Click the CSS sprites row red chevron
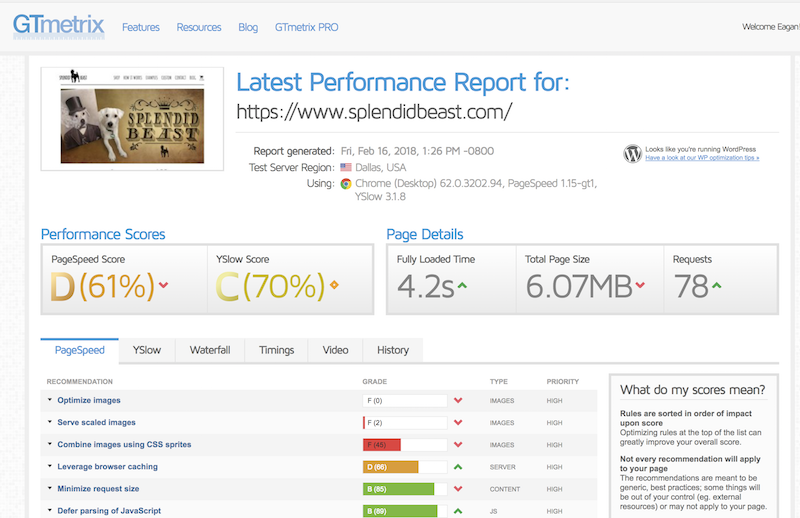800x518 pixels. [x=458, y=445]
